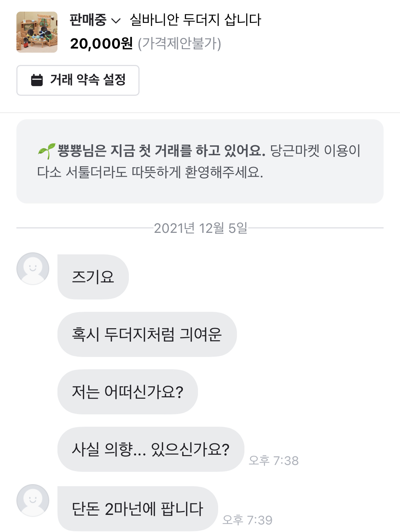
Task: Click the 20,000원 price text
Action: click(x=101, y=44)
